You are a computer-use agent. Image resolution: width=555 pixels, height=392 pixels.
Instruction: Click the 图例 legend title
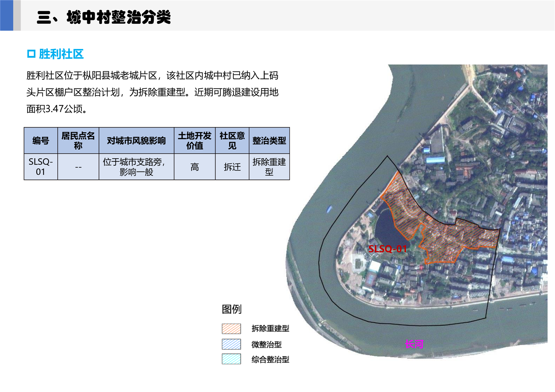coord(232,309)
